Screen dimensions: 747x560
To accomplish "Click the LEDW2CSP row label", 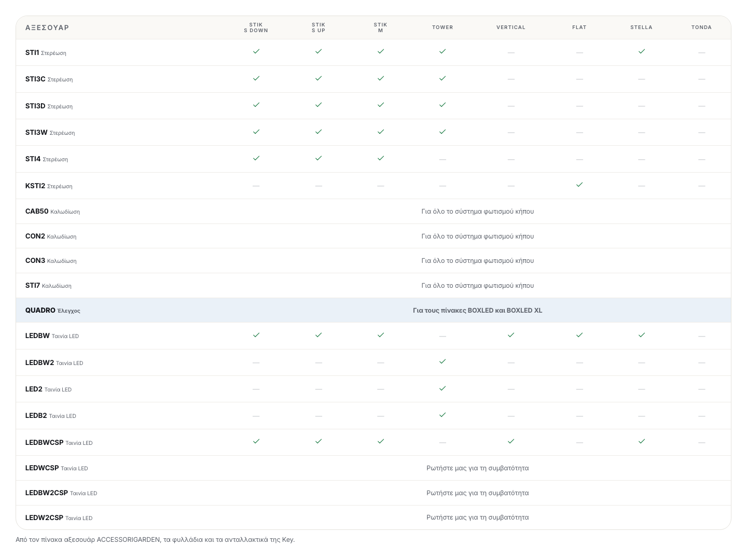I will [59, 517].
